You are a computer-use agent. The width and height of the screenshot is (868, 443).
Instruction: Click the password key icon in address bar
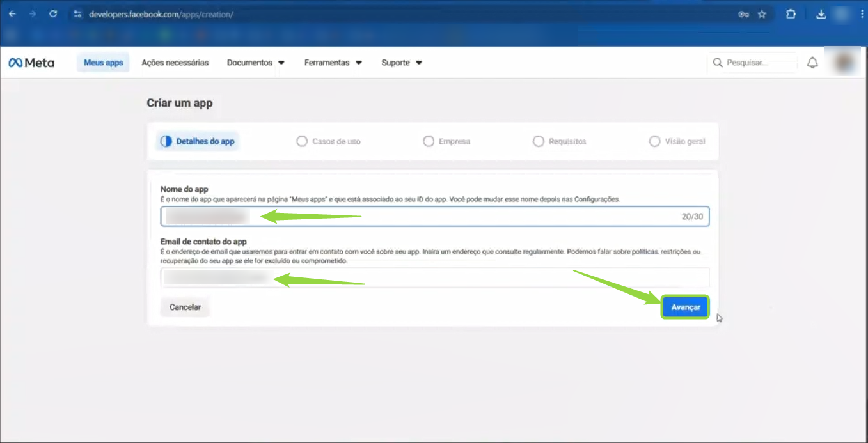[743, 14]
